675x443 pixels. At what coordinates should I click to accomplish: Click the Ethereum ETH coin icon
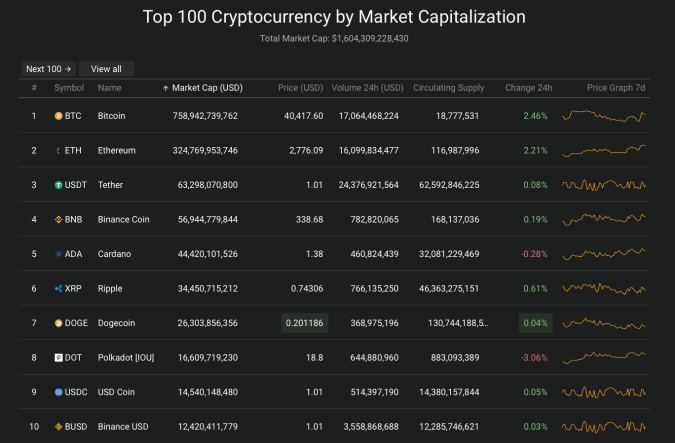59,151
